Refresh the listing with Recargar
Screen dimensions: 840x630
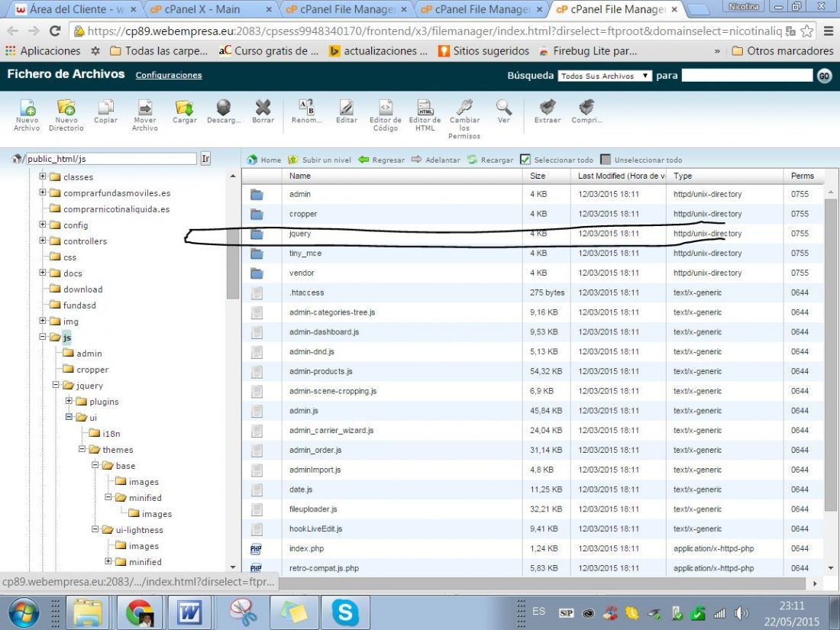[489, 160]
